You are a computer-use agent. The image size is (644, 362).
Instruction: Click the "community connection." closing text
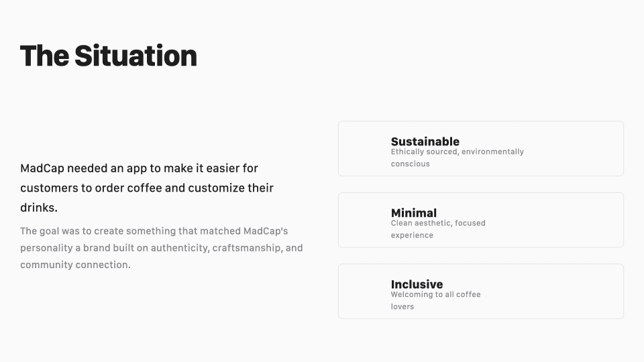pos(75,265)
